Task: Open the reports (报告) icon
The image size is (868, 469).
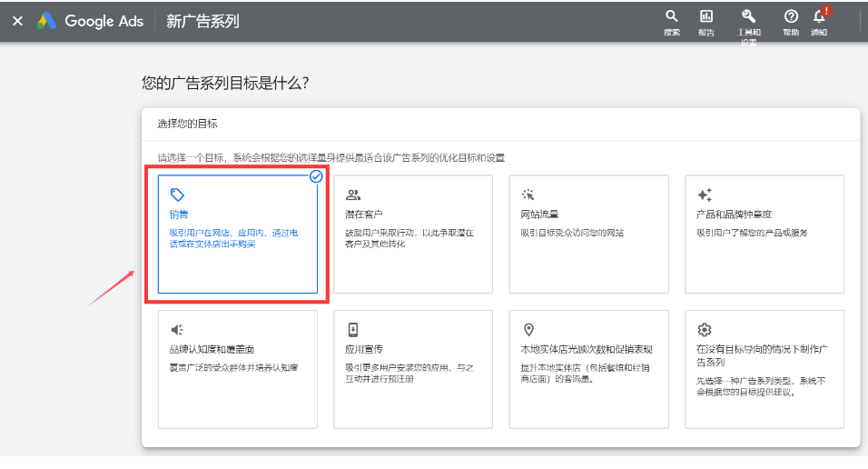Action: (x=705, y=16)
